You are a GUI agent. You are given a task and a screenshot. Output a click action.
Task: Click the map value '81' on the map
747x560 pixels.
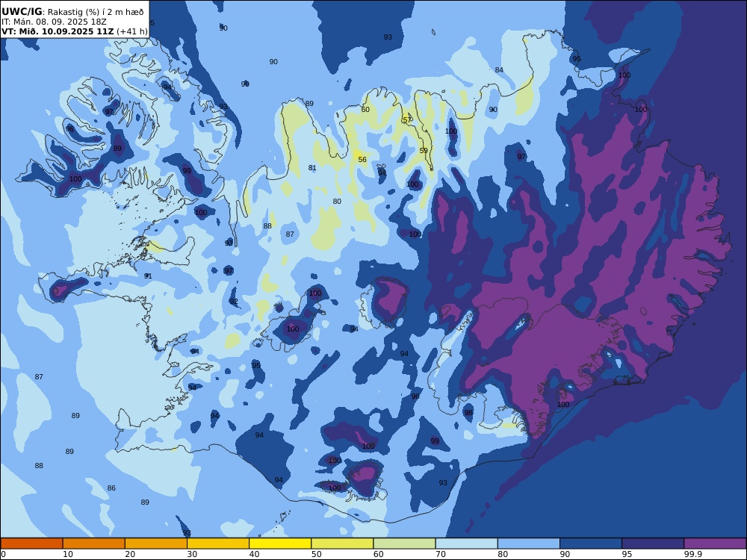[x=312, y=167]
